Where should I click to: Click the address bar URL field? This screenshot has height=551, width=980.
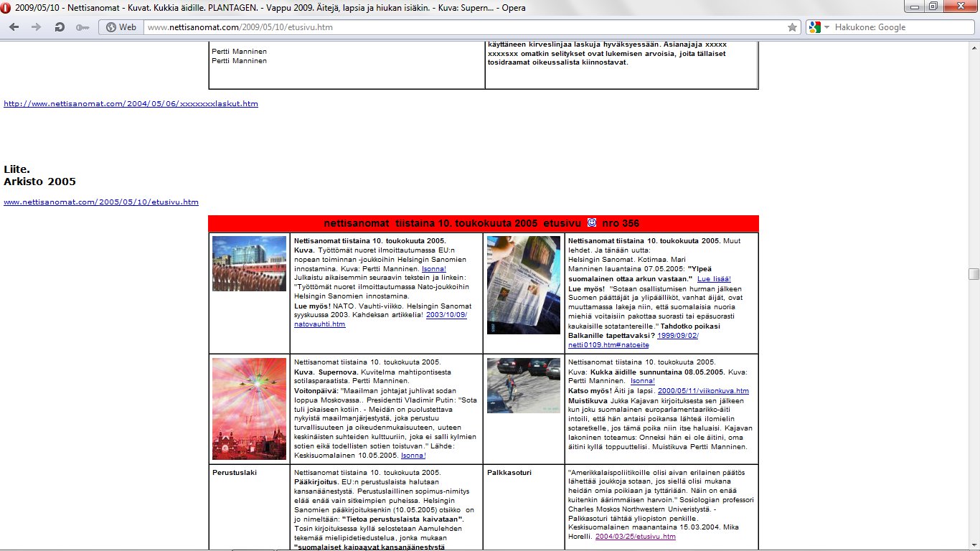459,27
